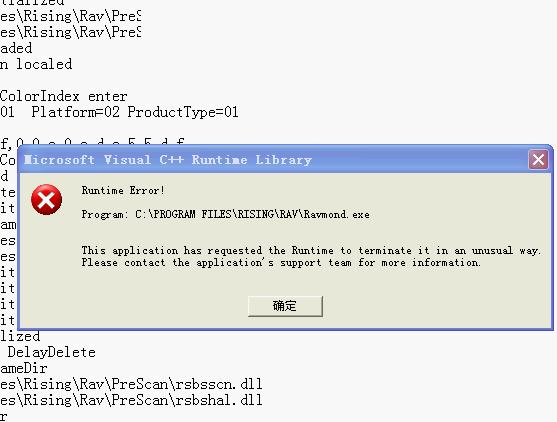The height and width of the screenshot is (422, 557).
Task: Click the "terminate it in an unusual way" line
Action: (x=311, y=251)
